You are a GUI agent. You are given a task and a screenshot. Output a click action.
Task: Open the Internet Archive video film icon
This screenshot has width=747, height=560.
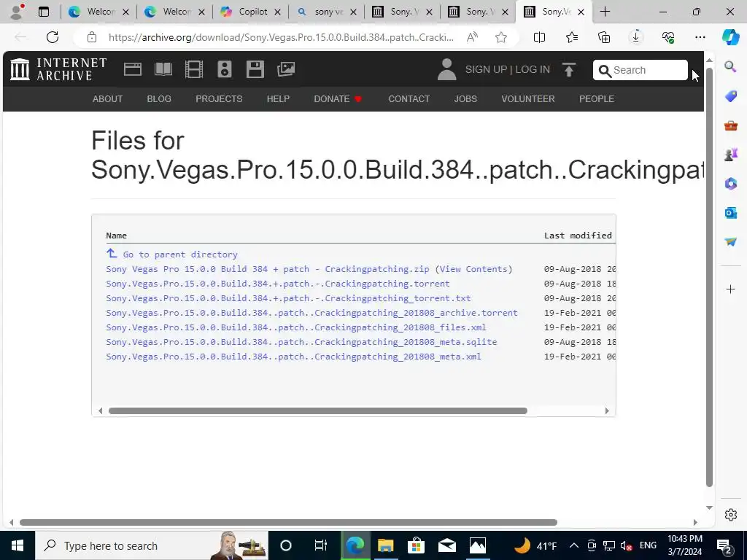pos(194,69)
